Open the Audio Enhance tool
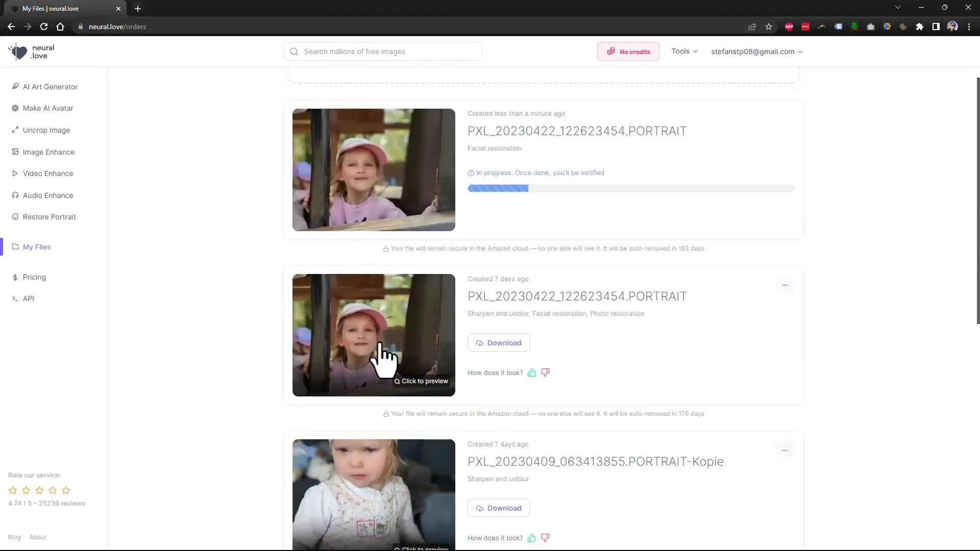 pyautogui.click(x=48, y=195)
